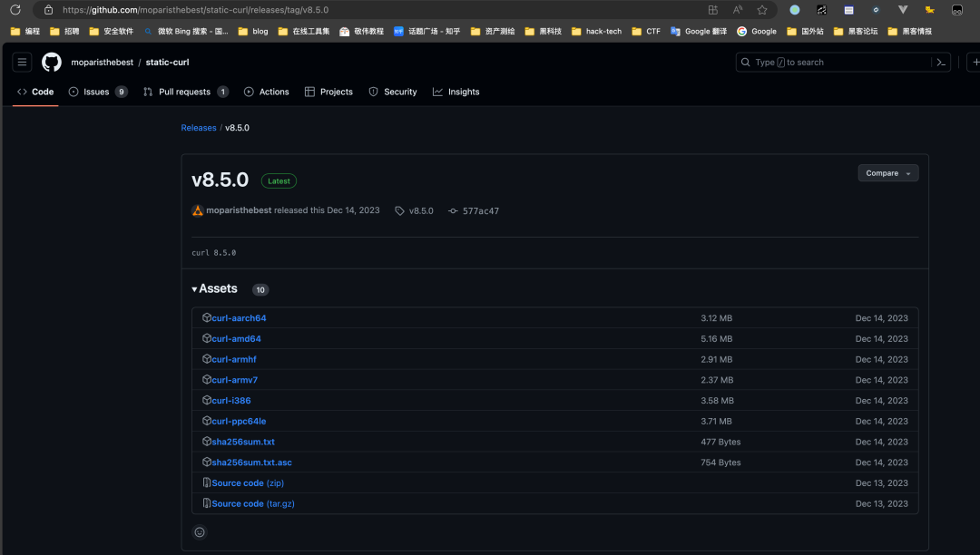Open the create new plus menu
The image size is (980, 555).
[974, 63]
